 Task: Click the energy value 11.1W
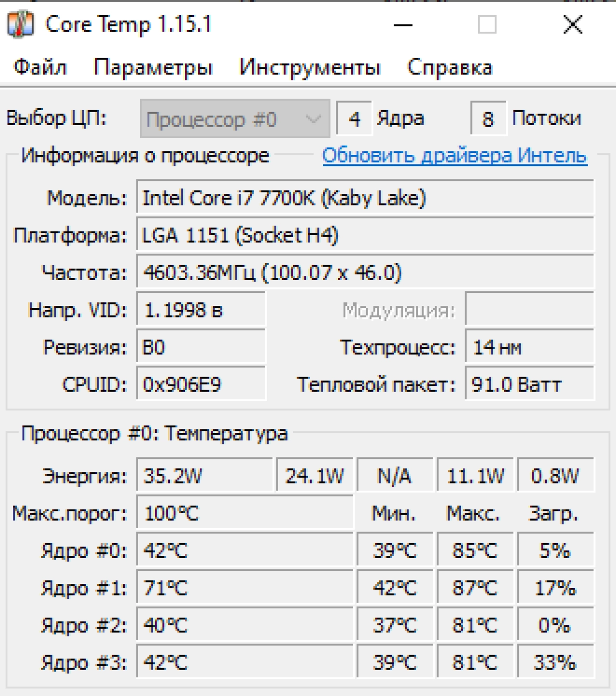pyautogui.click(x=475, y=475)
